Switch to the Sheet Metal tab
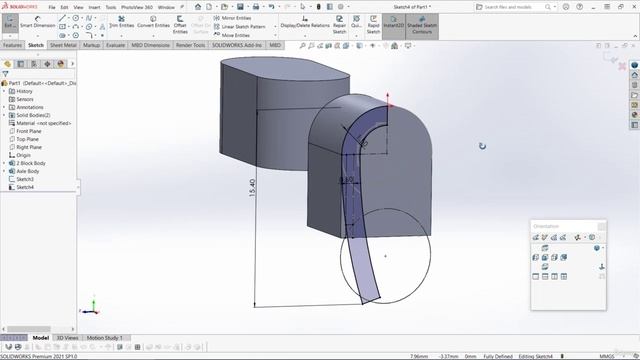This screenshot has height=360, width=640. point(63,45)
